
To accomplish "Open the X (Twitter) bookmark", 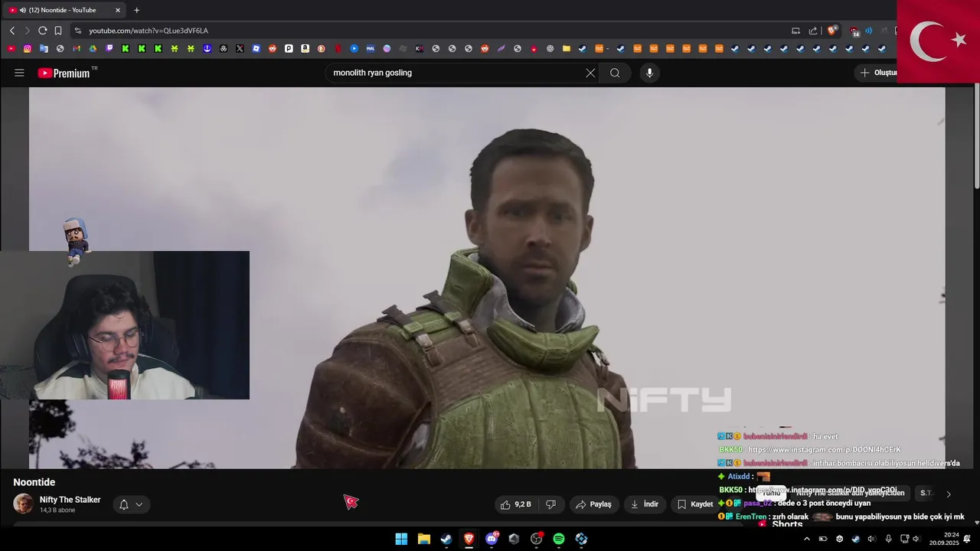I will click(240, 48).
